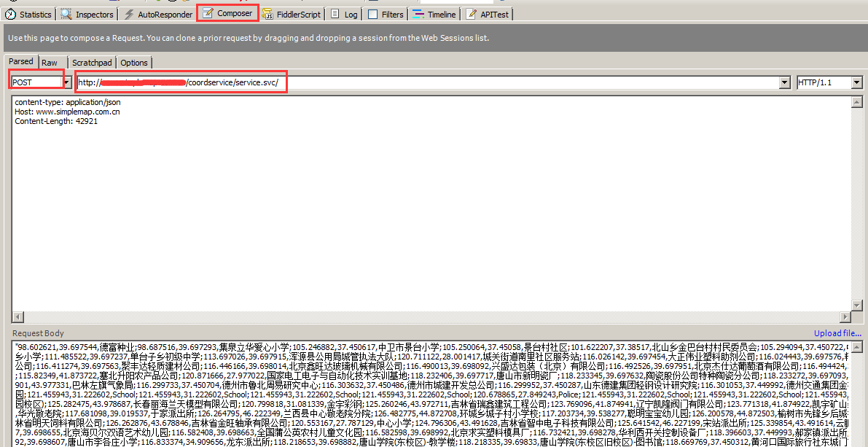This screenshot has height=447, width=868.
Task: Click body text 98.602621,39.697544
Action: click(58, 347)
